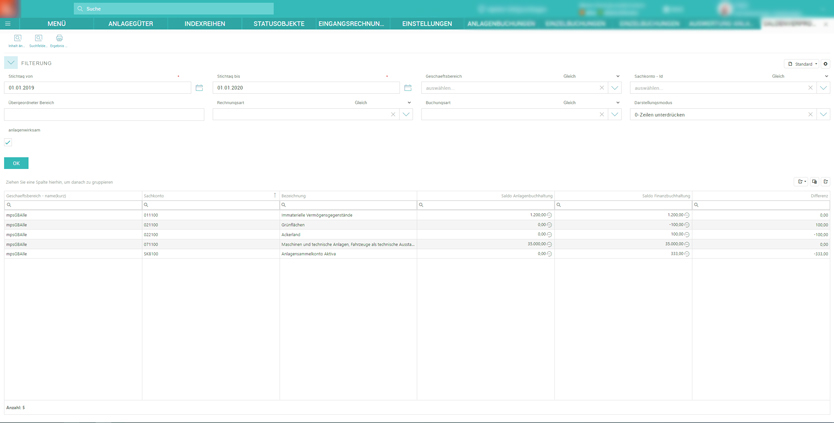The image size is (834, 423).
Task: Toggle the anlagenwirksam checkbox
Action: tap(8, 142)
